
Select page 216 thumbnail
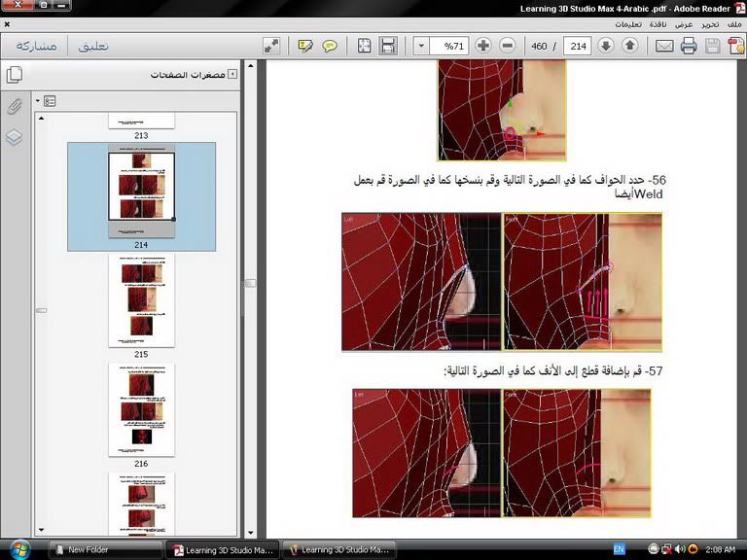pos(141,409)
